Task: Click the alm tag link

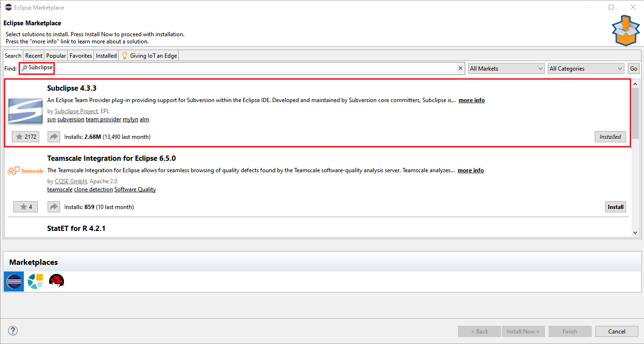Action: (x=144, y=119)
